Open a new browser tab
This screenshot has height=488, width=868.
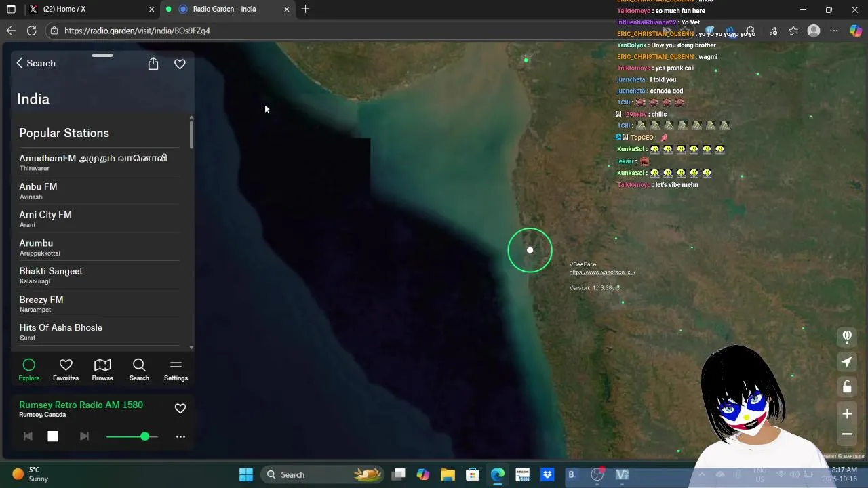(305, 9)
